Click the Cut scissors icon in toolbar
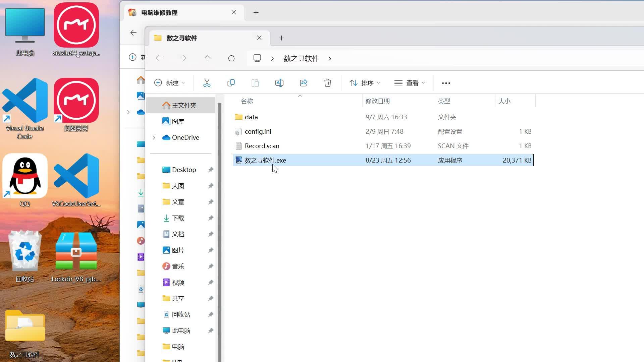 [x=207, y=83]
